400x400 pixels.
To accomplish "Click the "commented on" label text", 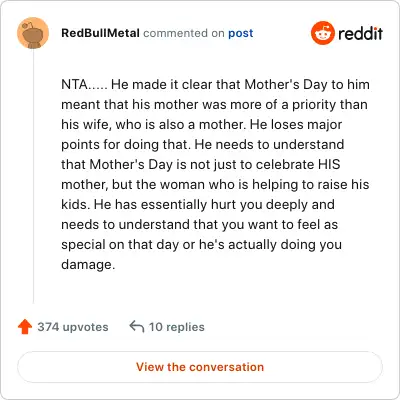I will pyautogui.click(x=184, y=33).
